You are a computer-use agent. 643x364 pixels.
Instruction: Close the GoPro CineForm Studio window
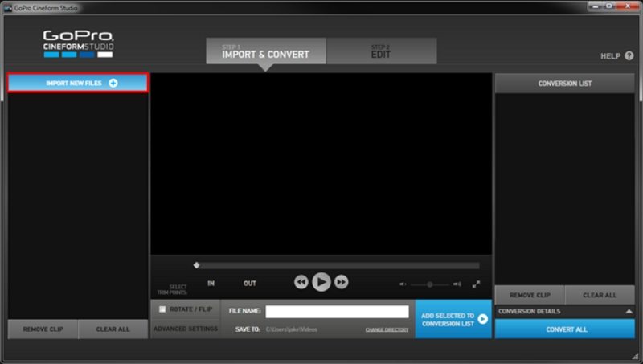(628, 6)
